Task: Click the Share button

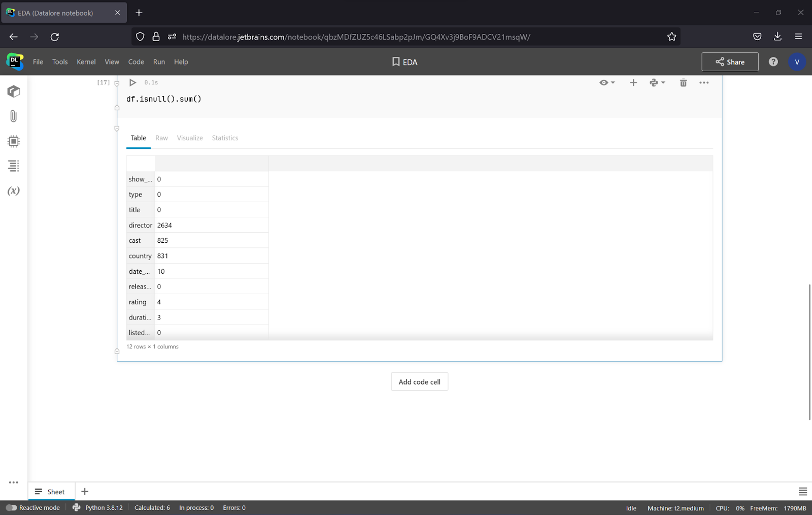Action: tap(730, 61)
